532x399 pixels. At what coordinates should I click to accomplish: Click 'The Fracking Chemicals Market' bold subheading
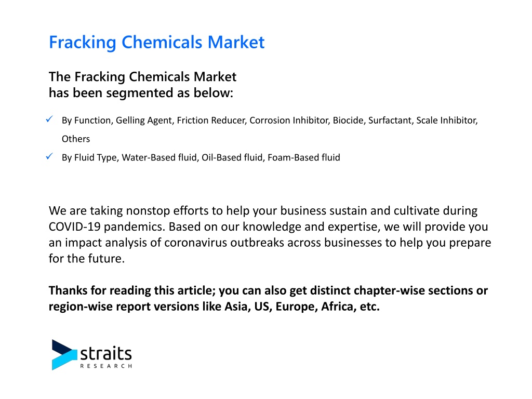tap(142, 77)
